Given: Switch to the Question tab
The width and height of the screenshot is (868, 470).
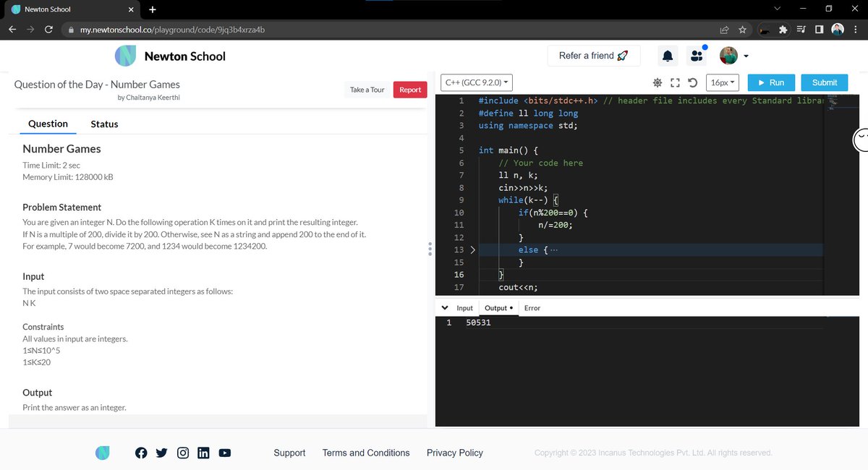Looking at the screenshot, I should coord(48,124).
